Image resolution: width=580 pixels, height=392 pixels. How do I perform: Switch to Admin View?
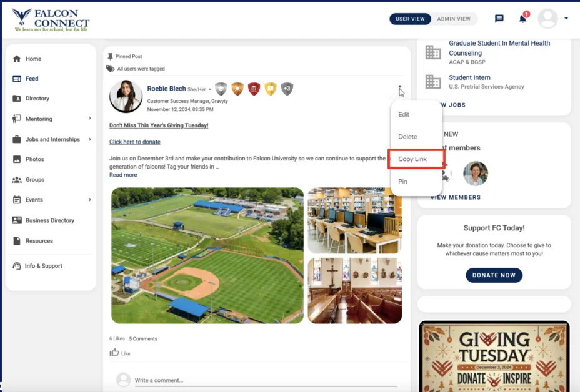tap(454, 19)
